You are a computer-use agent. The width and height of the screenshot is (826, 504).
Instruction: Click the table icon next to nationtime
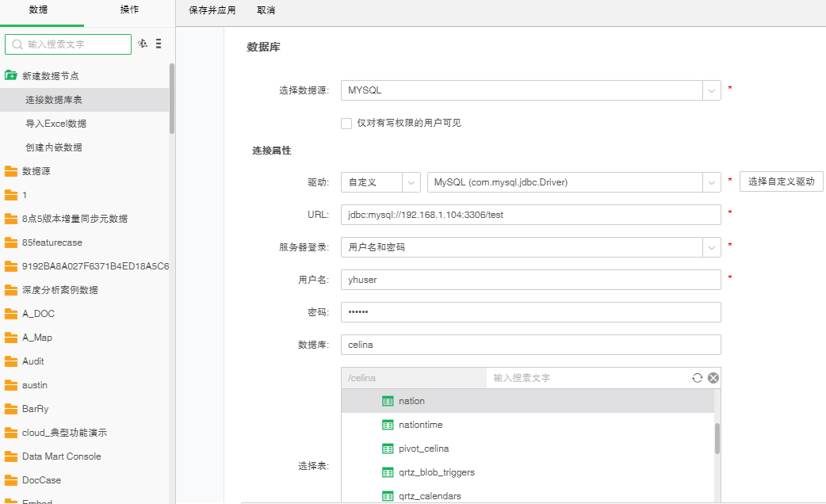(x=388, y=425)
